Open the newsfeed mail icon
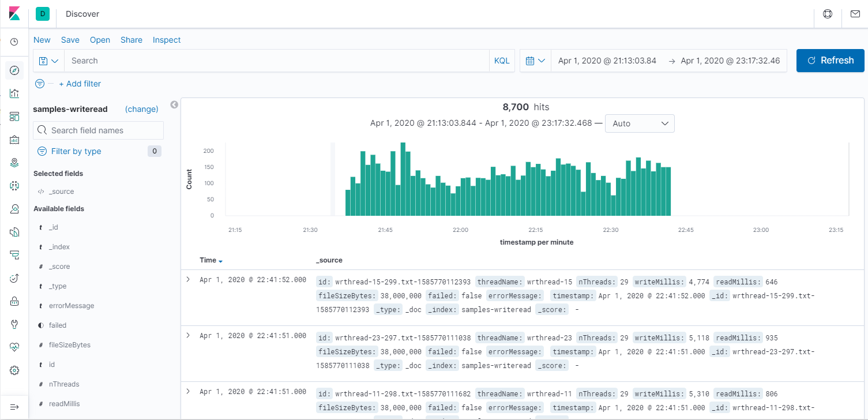 pos(855,14)
